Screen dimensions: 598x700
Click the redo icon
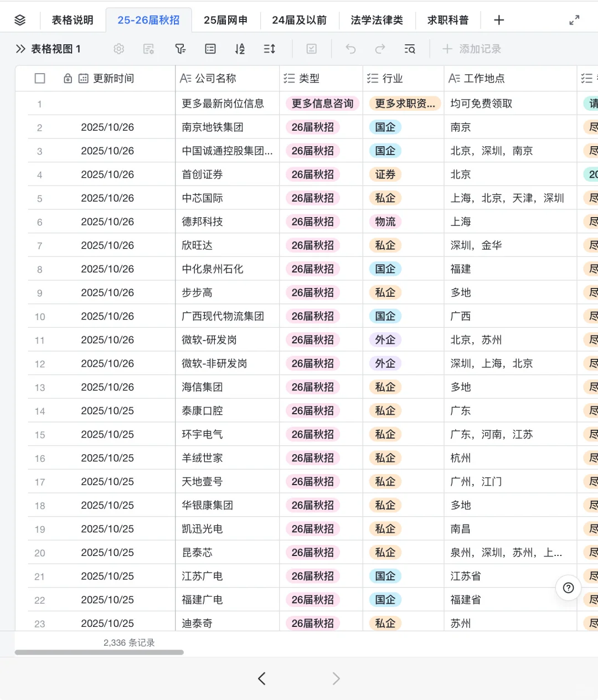click(380, 49)
